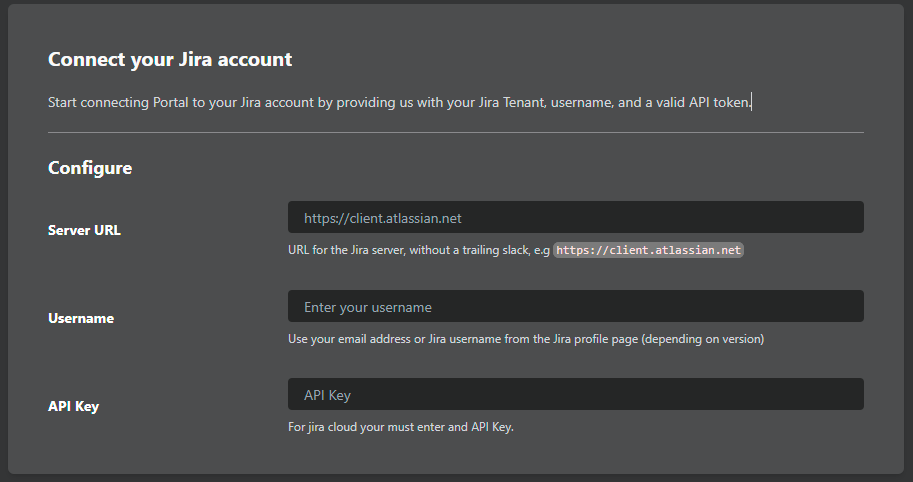Click the 'Connect your Jira account' heading

(x=170, y=59)
